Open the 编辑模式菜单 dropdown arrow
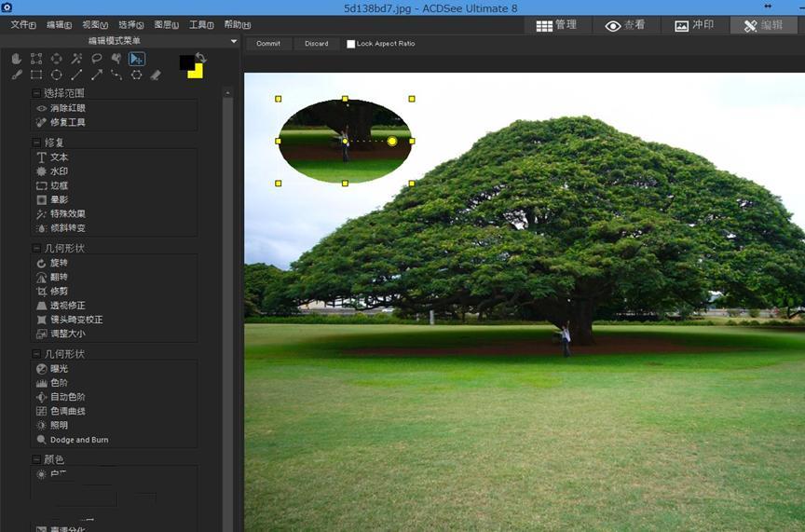 click(234, 41)
